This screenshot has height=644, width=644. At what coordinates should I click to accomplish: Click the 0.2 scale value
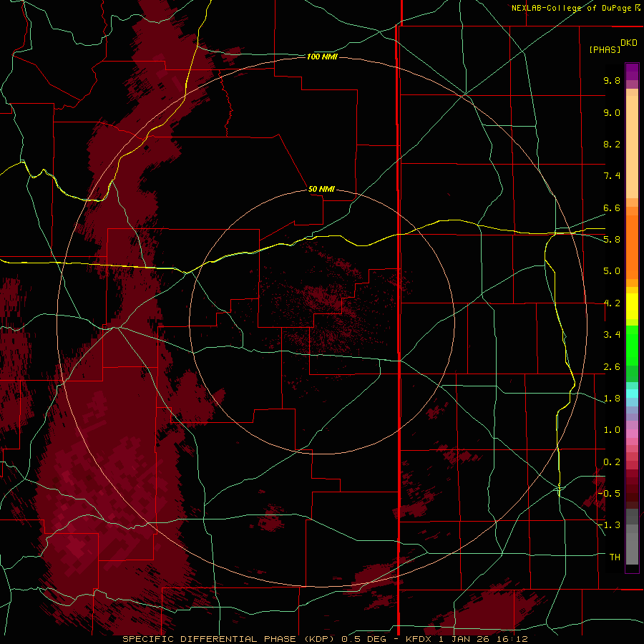pos(612,462)
